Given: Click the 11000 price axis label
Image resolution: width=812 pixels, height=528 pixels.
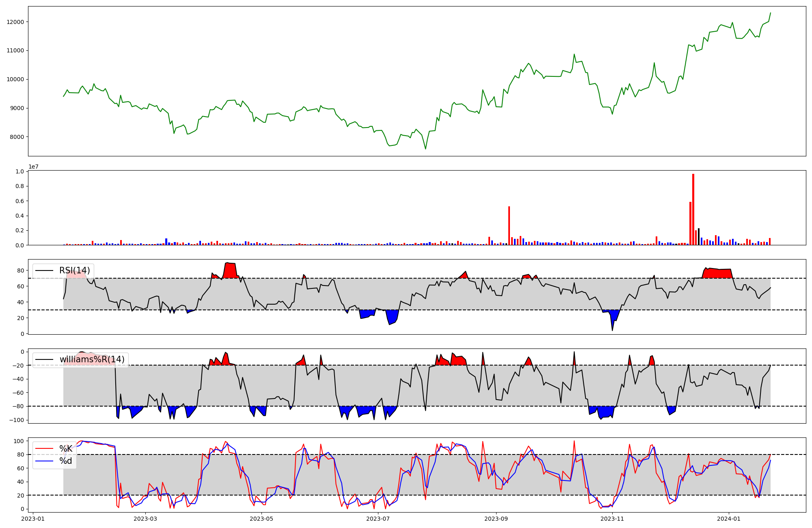Looking at the screenshot, I should pyautogui.click(x=15, y=51).
